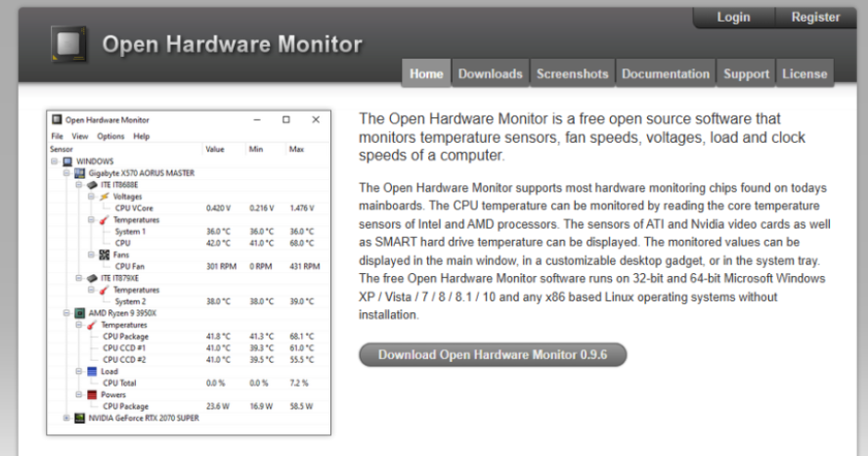Select CPU Package row showing 41.8 °C

pyautogui.click(x=189, y=337)
